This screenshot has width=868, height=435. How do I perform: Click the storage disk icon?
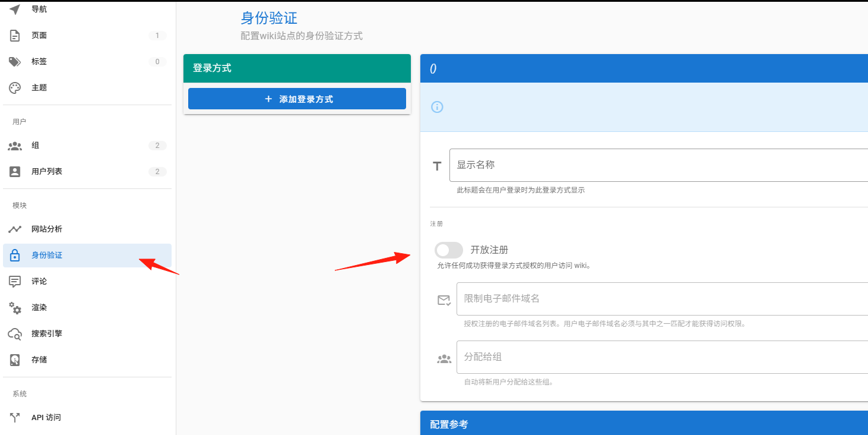[15, 360]
